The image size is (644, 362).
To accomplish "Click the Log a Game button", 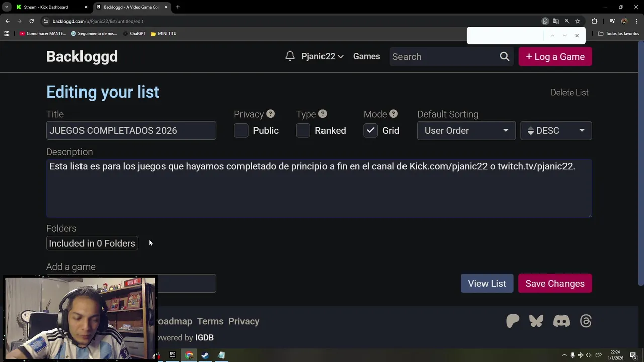I will point(555,57).
